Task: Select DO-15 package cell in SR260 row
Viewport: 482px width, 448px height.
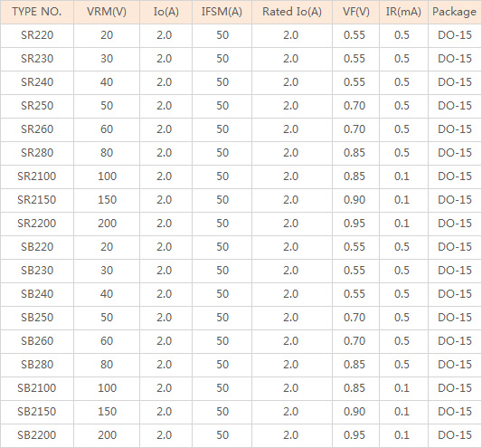Action: [454, 129]
